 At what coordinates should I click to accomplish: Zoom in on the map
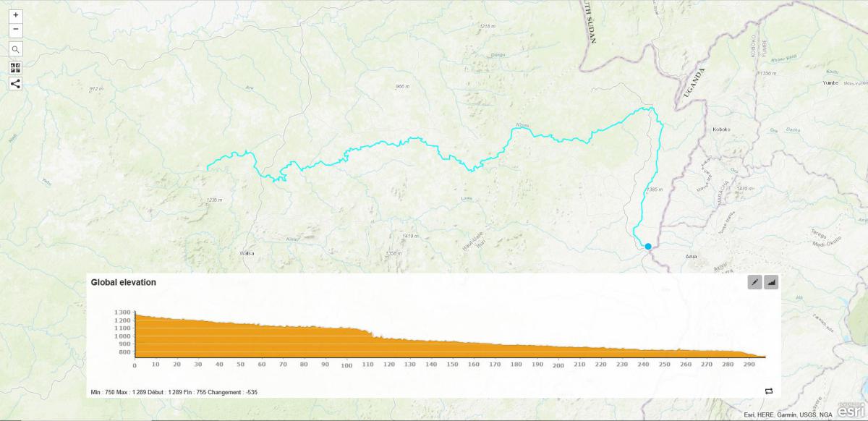coord(16,14)
